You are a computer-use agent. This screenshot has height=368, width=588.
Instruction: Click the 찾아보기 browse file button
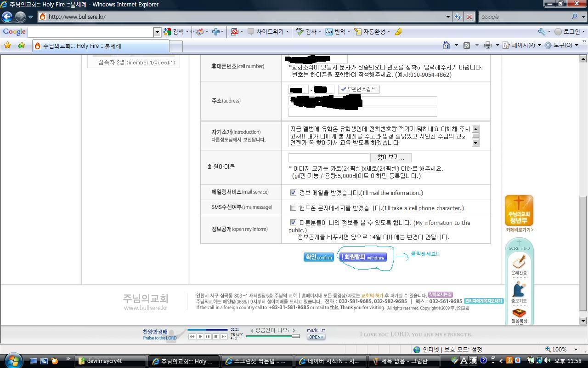click(x=390, y=157)
